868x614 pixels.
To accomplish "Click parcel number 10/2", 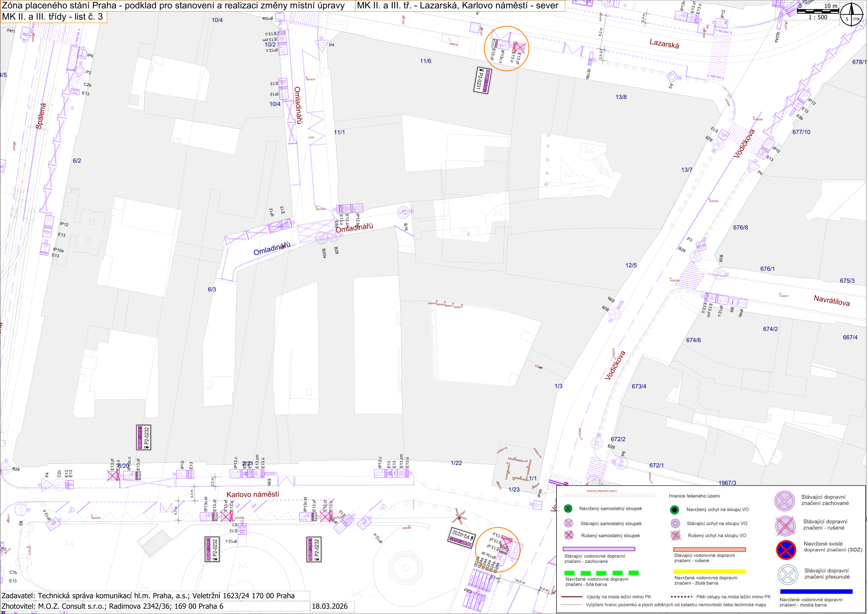I will 270,45.
